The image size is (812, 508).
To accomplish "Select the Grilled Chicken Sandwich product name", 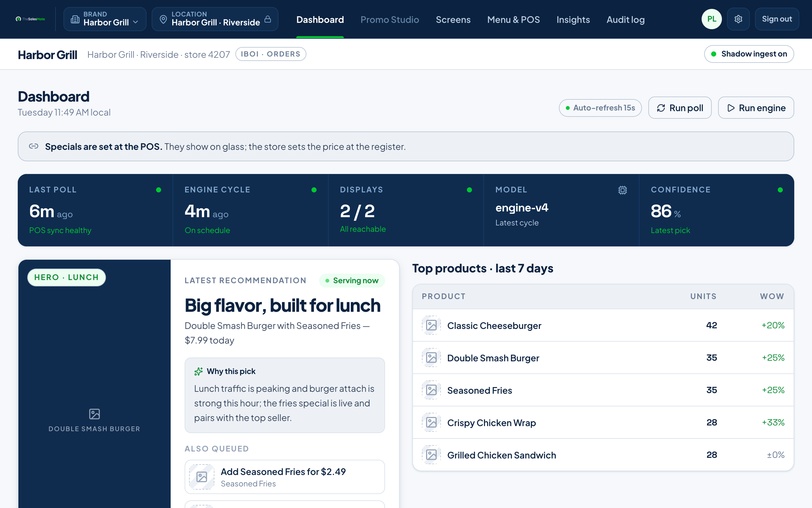I will tap(501, 455).
